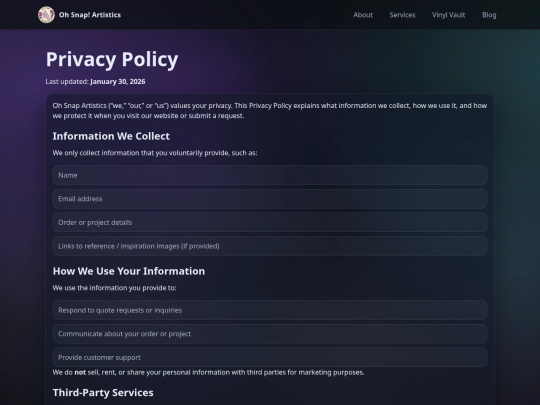This screenshot has height=405, width=540.
Task: Select the Email address list item
Action: pyautogui.click(x=270, y=199)
